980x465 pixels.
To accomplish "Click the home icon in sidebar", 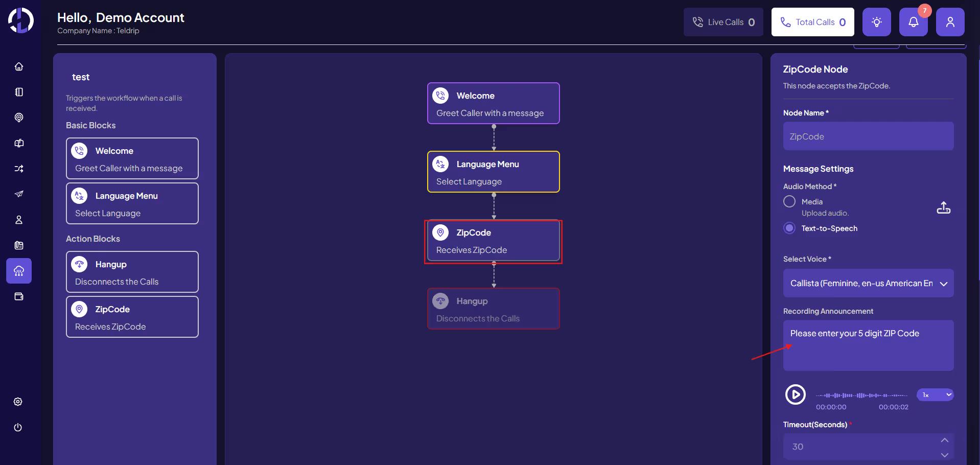I will pos(19,66).
